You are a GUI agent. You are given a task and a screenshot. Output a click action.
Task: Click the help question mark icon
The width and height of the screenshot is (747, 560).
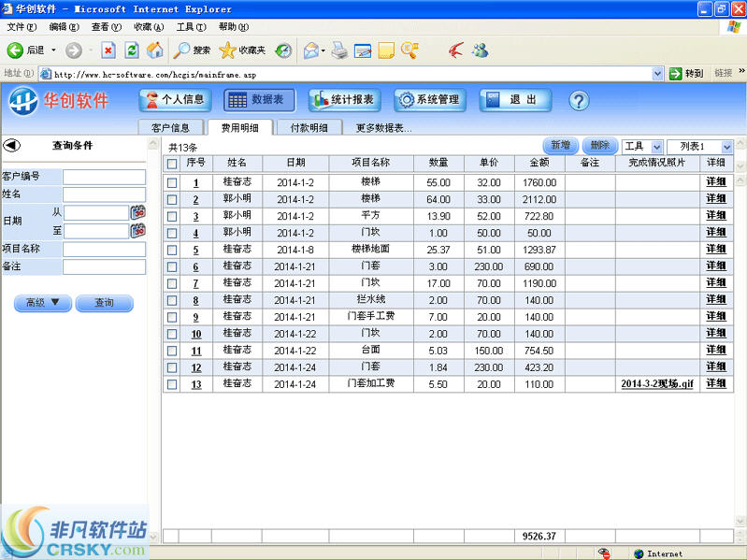coord(579,101)
